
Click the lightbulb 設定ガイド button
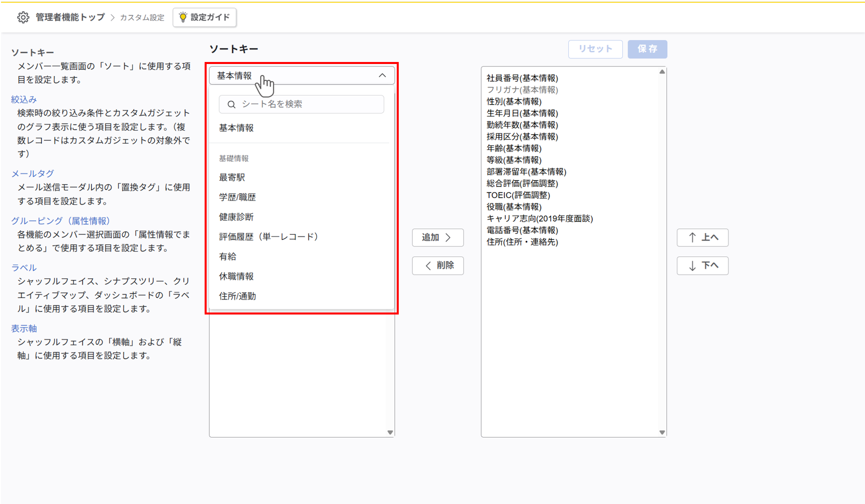click(x=205, y=17)
